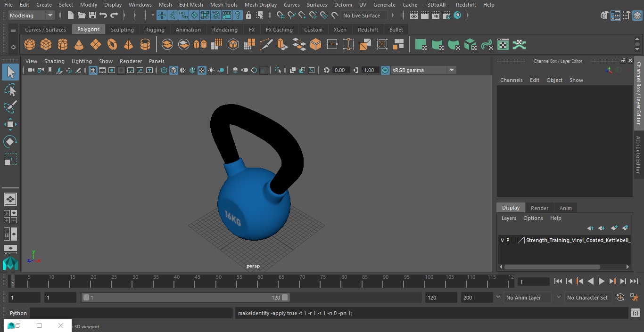This screenshot has width=644, height=332.
Task: Toggle the sRGB gamma color management button
Action: (385, 70)
